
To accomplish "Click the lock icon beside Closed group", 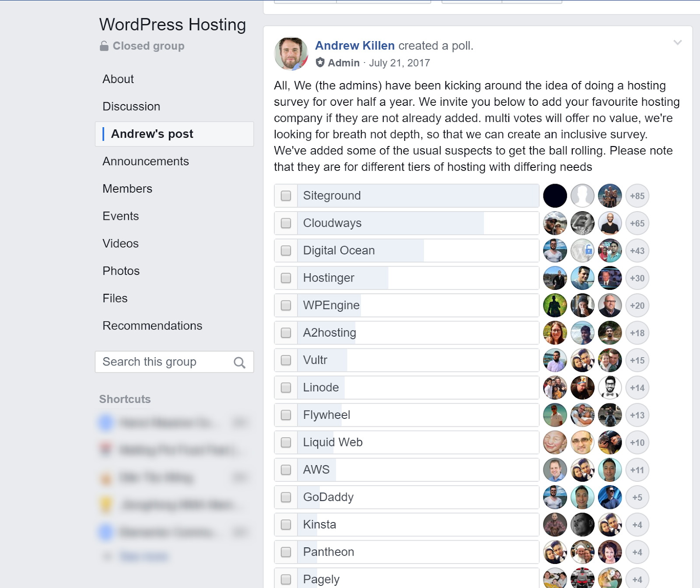I will tap(104, 45).
